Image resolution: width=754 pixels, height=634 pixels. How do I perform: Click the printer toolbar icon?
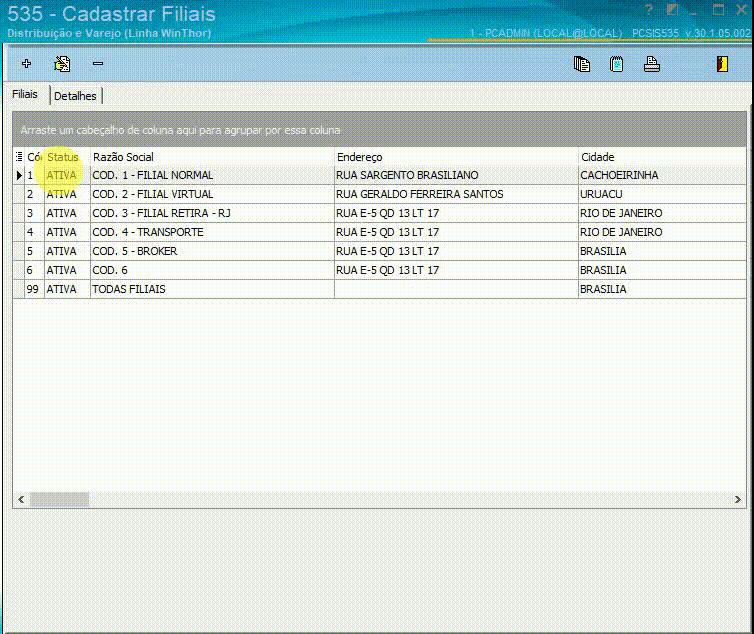[652, 64]
